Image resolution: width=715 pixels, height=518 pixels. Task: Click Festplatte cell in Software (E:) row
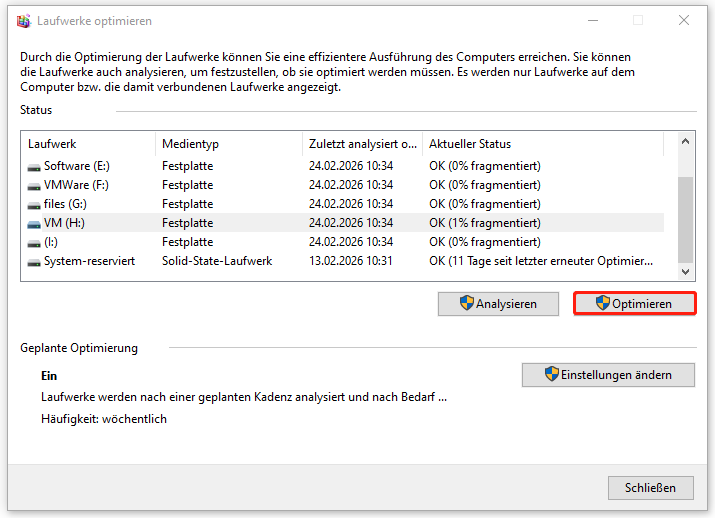(x=187, y=166)
